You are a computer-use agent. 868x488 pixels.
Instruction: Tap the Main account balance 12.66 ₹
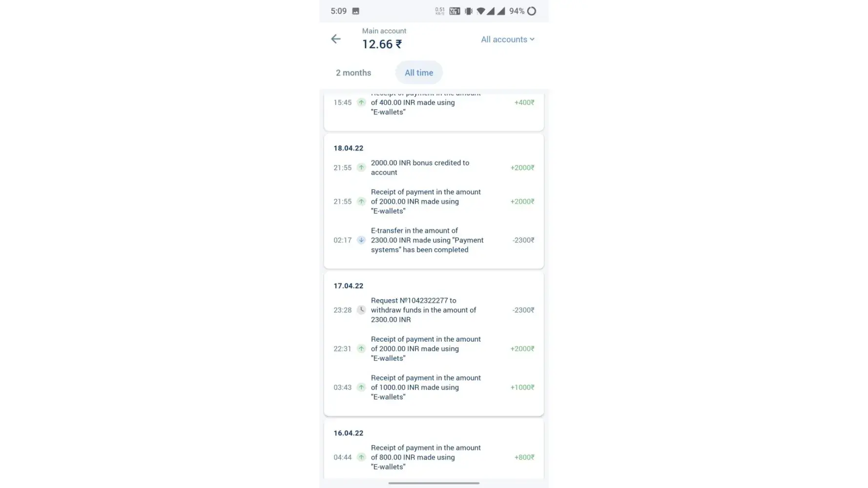382,44
